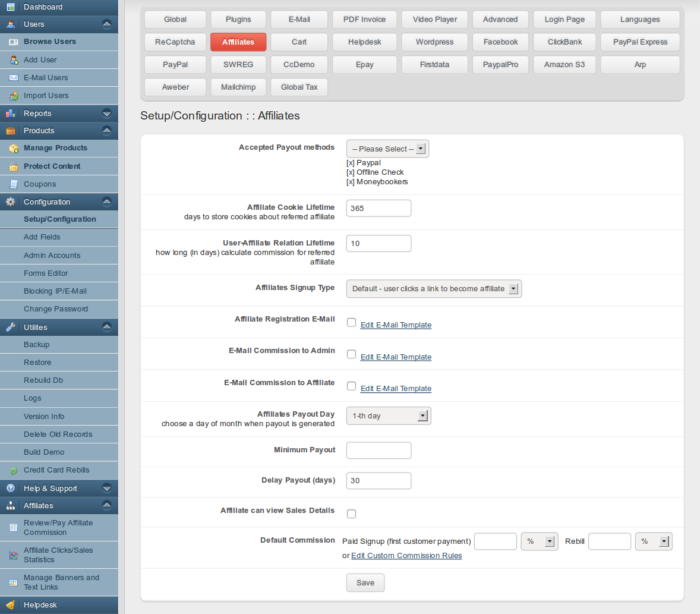Open the Global Tax tab

pyautogui.click(x=299, y=87)
